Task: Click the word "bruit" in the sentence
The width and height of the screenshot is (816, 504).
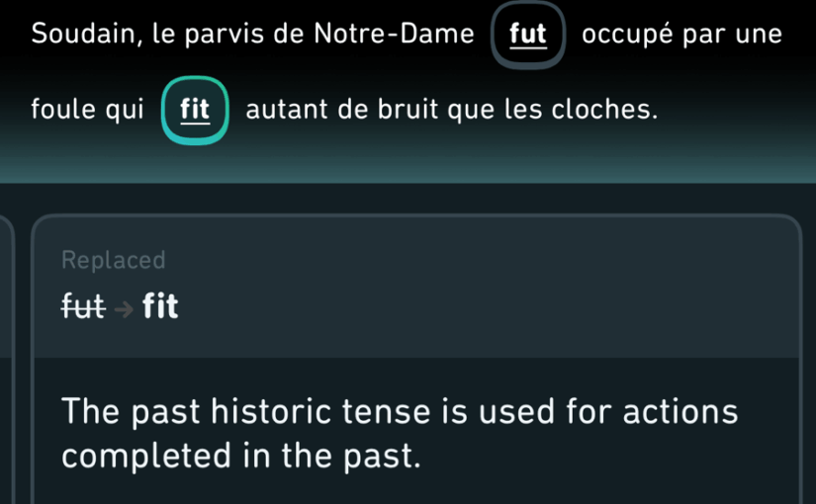Action: [408, 110]
